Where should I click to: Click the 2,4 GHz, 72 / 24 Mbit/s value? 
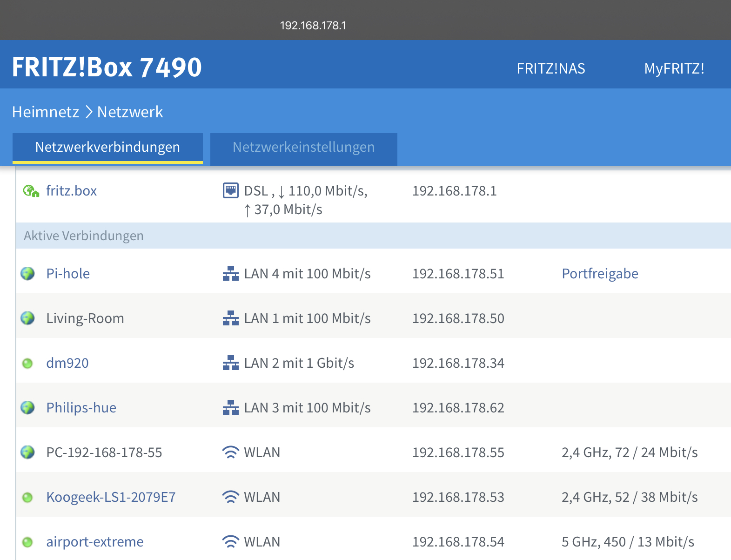point(630,452)
